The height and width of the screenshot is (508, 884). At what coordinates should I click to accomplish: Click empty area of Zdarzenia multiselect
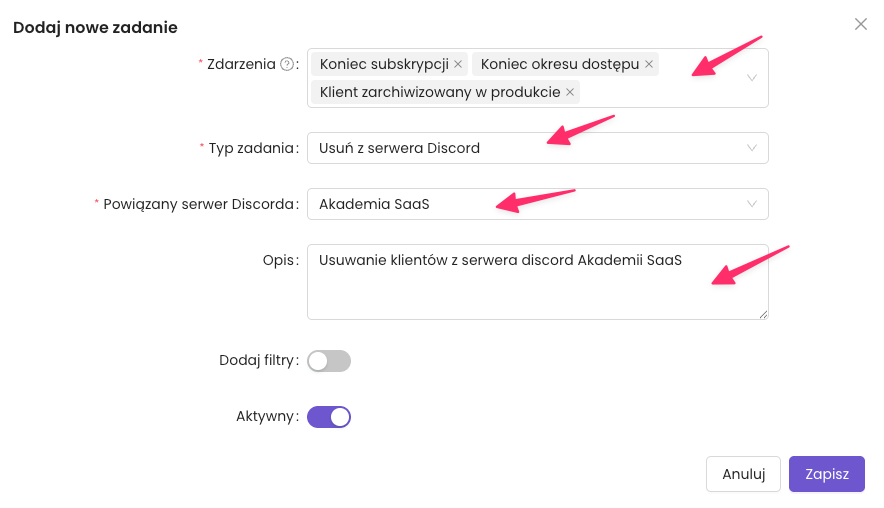[x=660, y=92]
